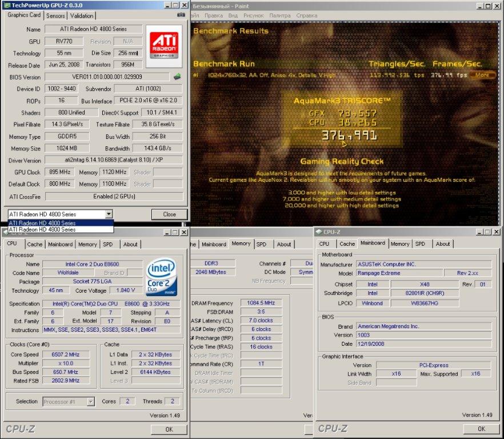Click the Driver Version field in GPU-Z

tap(114, 160)
